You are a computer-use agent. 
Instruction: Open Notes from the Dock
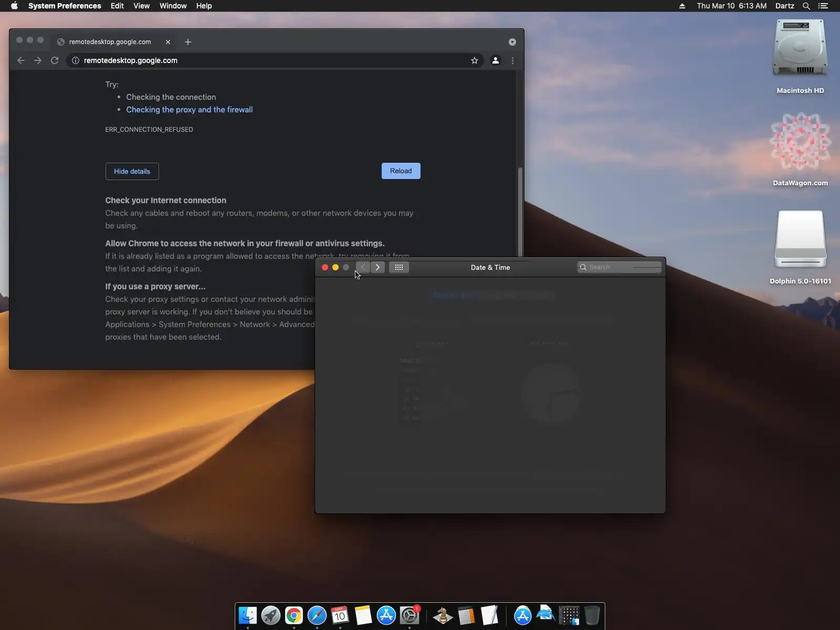tap(363, 615)
